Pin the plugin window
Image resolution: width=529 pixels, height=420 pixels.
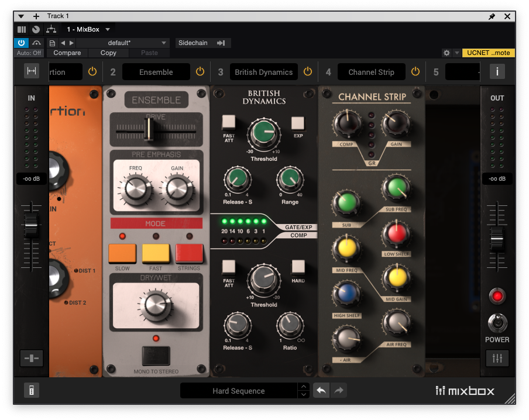pyautogui.click(x=492, y=16)
